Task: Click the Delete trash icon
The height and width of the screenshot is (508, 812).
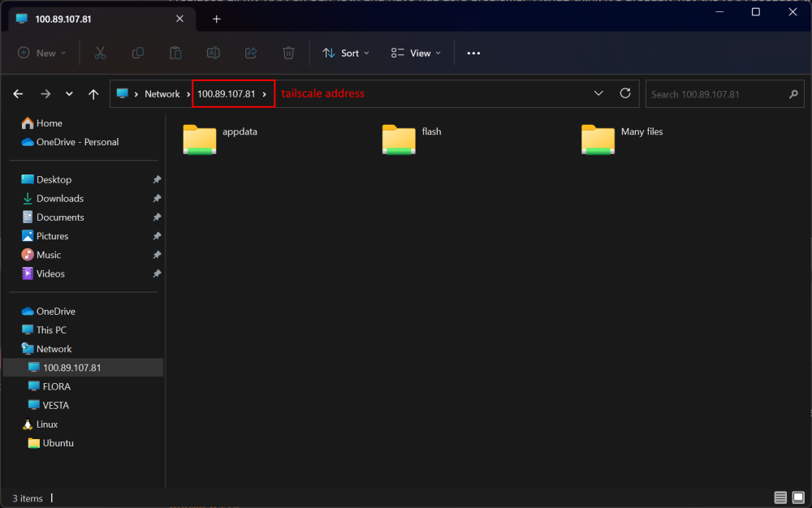Action: pos(288,53)
